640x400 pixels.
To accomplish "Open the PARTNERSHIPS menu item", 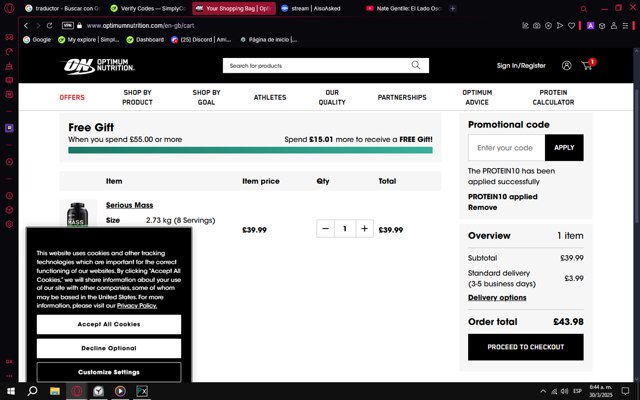I will [402, 97].
